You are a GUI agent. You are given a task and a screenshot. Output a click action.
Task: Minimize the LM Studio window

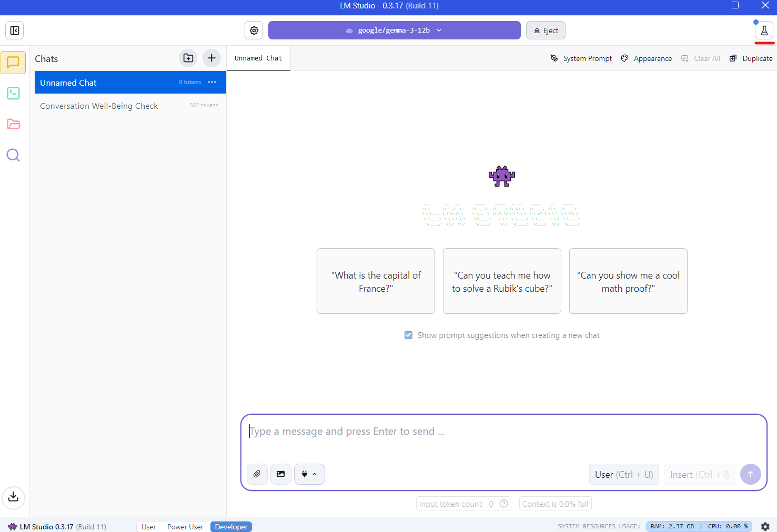tap(705, 6)
